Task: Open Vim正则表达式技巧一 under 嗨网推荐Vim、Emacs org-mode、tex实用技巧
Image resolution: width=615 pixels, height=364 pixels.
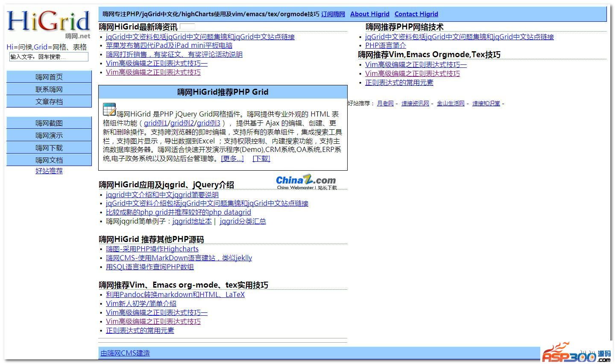Action: point(157,312)
